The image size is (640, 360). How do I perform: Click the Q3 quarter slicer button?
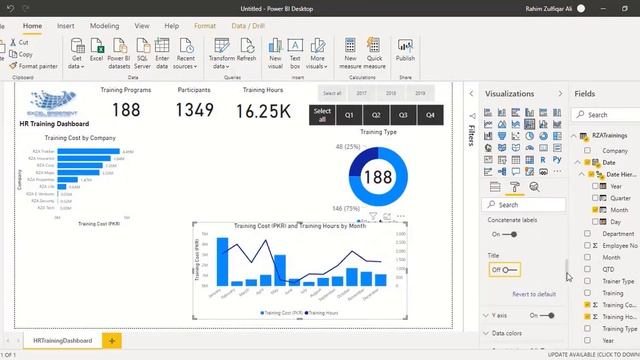[403, 115]
